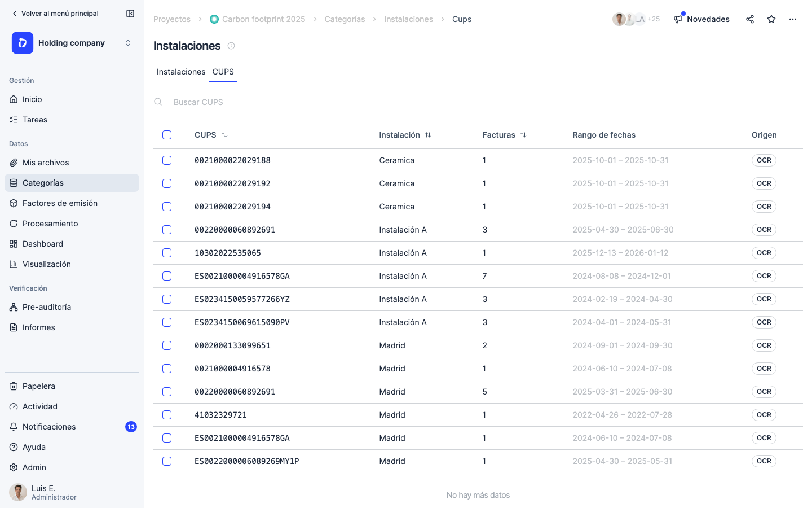Click the info icon beside Instalaciones title

[x=231, y=46]
